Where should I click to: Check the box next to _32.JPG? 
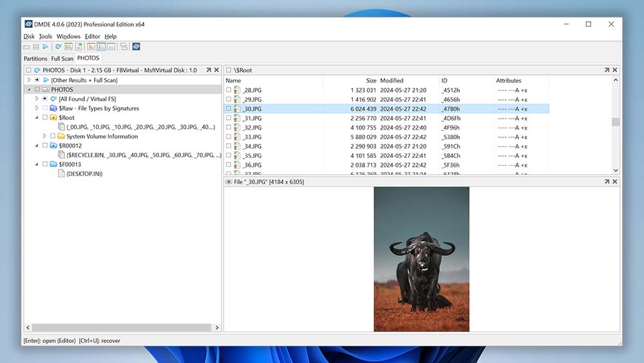point(229,128)
